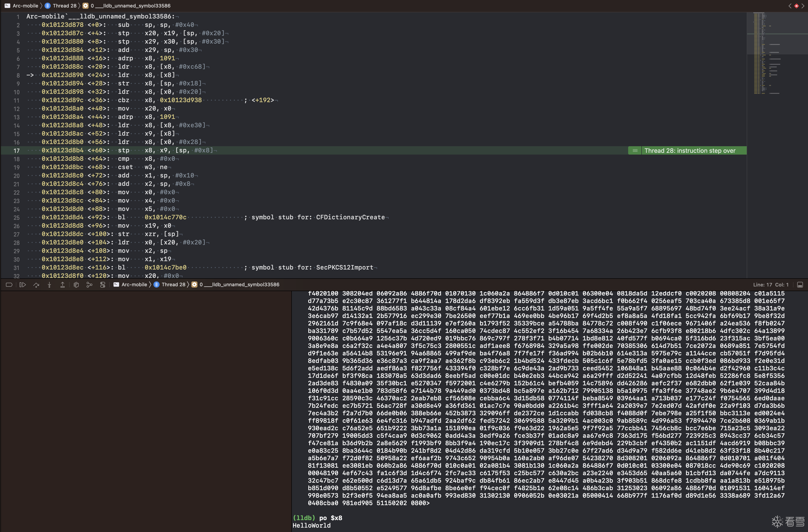The width and height of the screenshot is (808, 532).
Task: Click the Continue program execution button
Action: click(22, 285)
